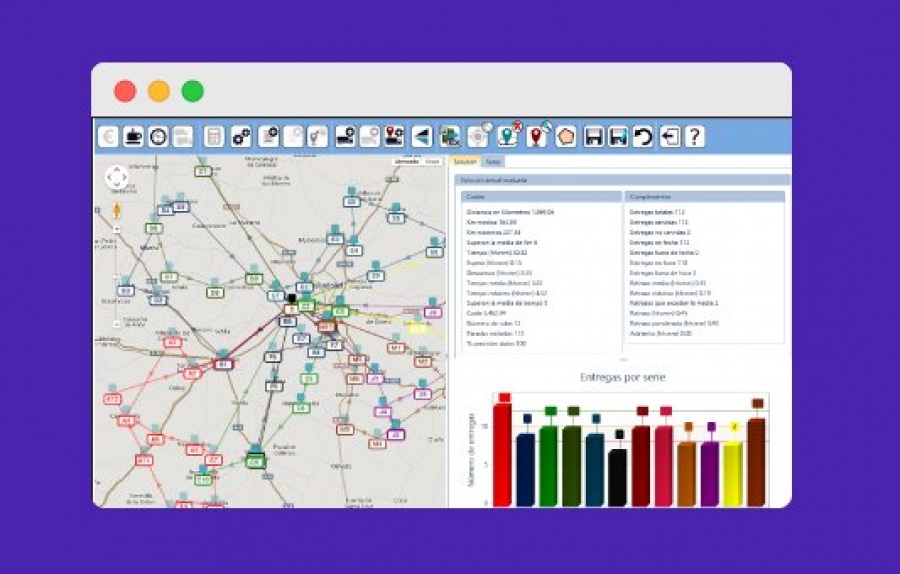Click the purple bar in chart
The height and width of the screenshot is (574, 900).
710,474
